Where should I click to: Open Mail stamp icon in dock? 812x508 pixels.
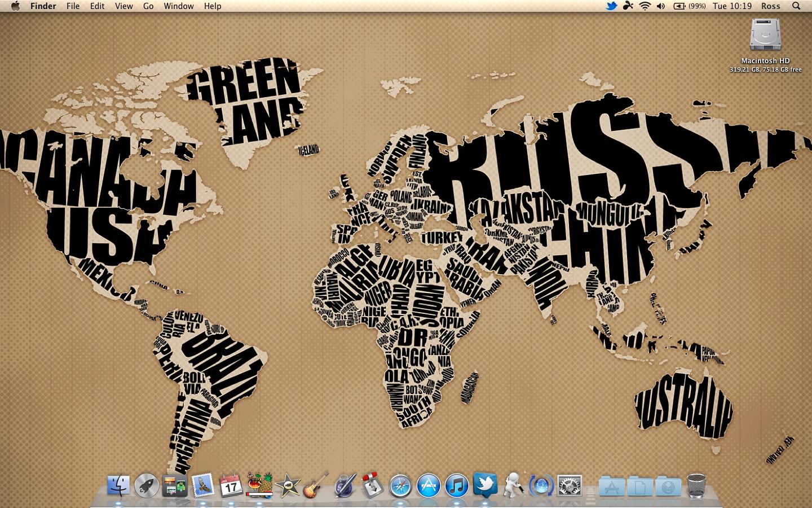(203, 485)
